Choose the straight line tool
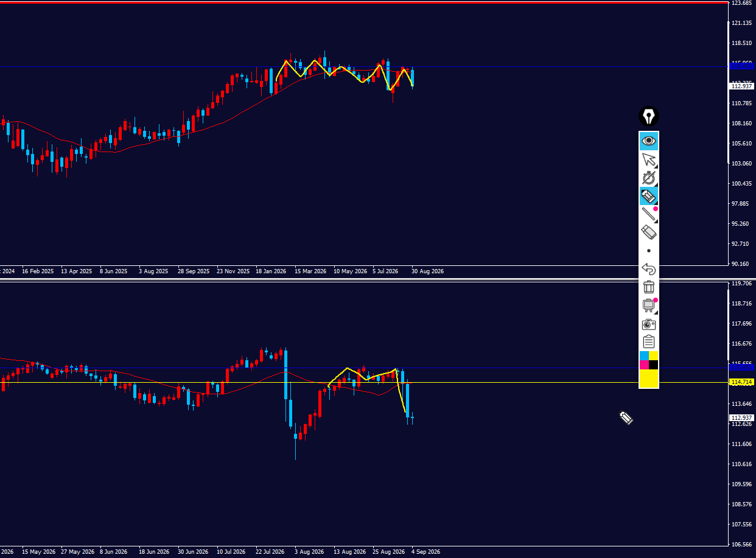Screen dimensions: 756x558 (x=649, y=214)
